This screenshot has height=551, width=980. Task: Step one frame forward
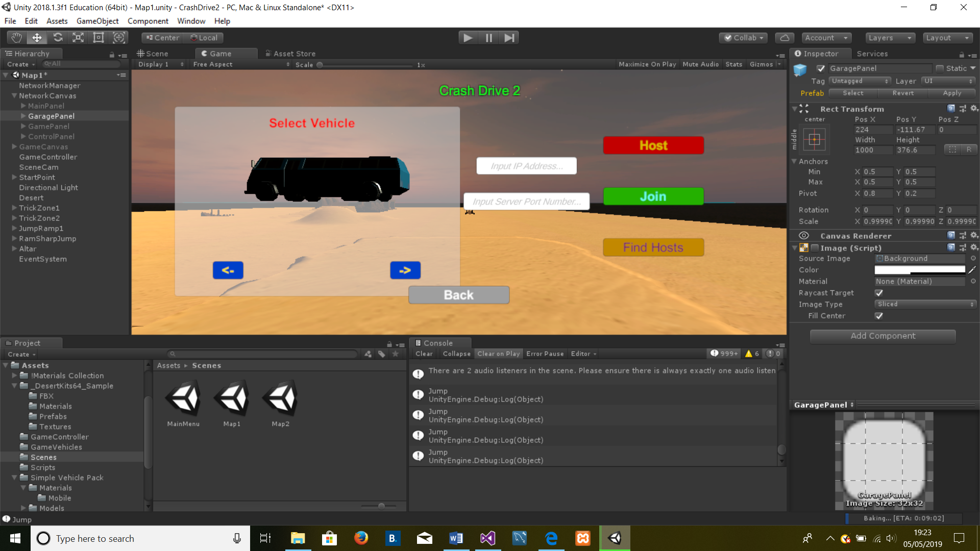coord(509,38)
